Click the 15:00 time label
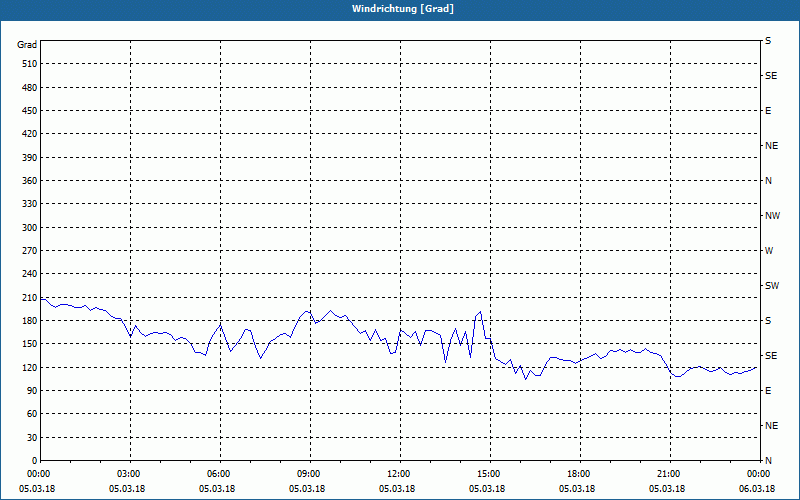 click(490, 474)
